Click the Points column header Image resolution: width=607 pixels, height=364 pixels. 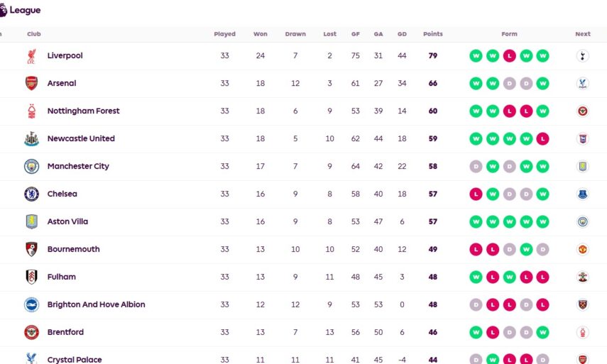pyautogui.click(x=432, y=34)
